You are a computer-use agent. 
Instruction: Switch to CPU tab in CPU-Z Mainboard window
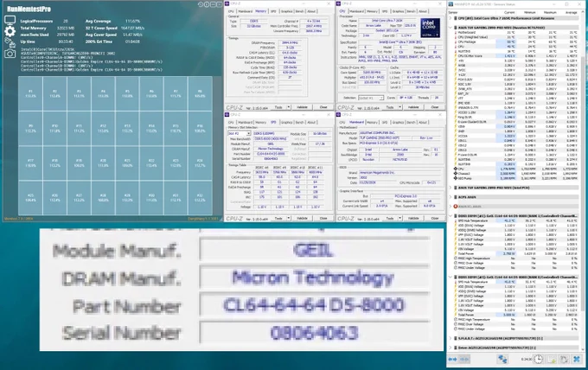(342, 122)
